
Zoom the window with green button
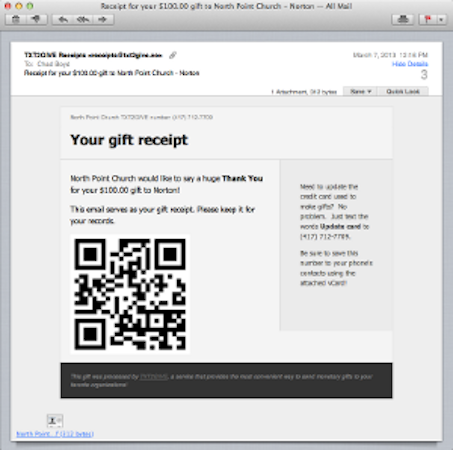tap(30, 6)
